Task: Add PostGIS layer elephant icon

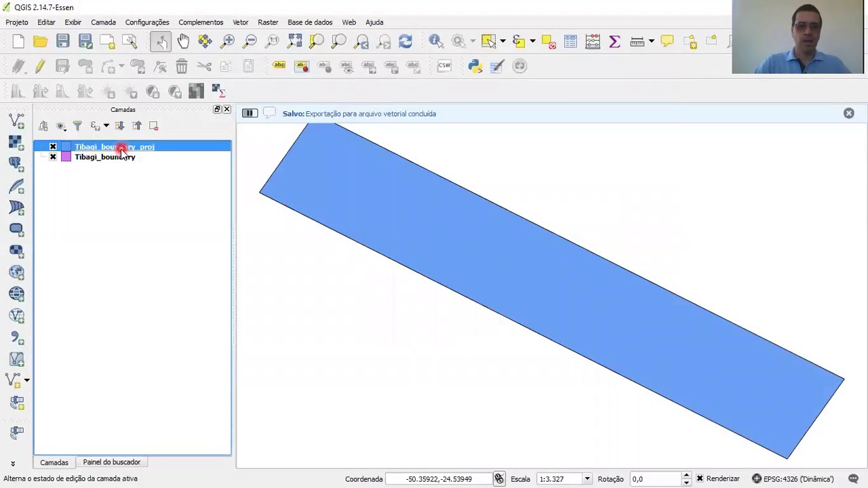Action: 16,163
